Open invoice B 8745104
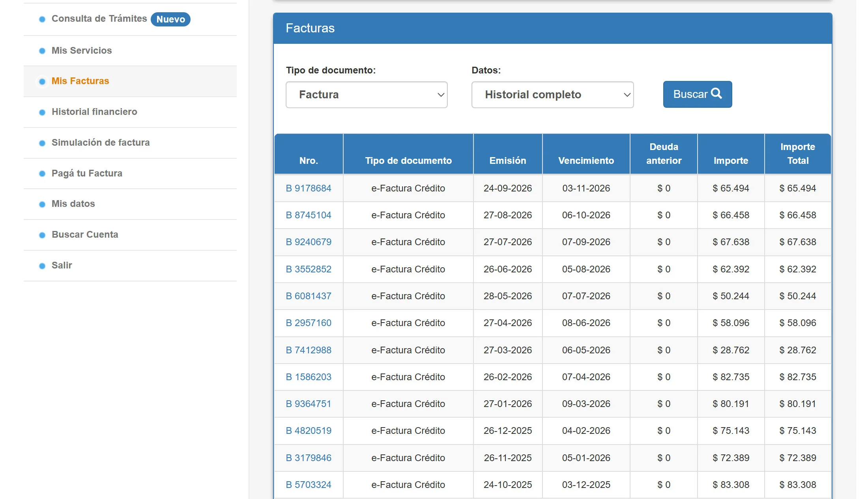Screen dimensions: 868x499 [x=309, y=215]
